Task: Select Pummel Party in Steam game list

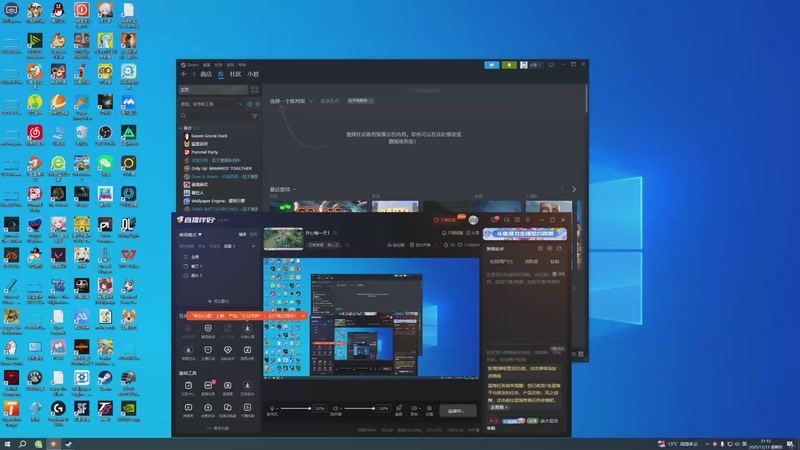Action: pos(204,152)
